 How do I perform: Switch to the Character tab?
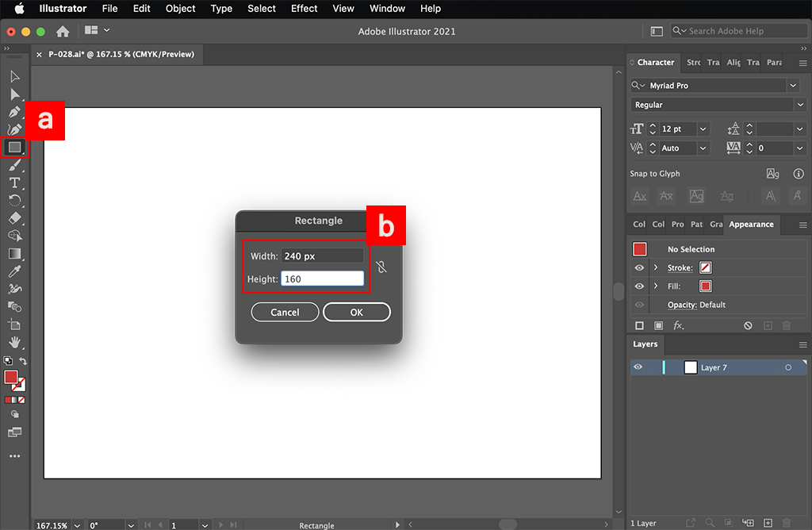click(655, 62)
